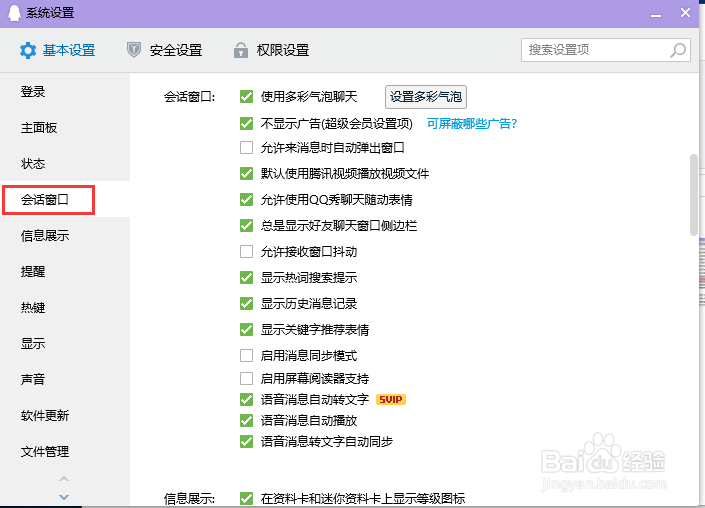
Task: Click the gear icon beside 基本设置
Action: [28, 50]
